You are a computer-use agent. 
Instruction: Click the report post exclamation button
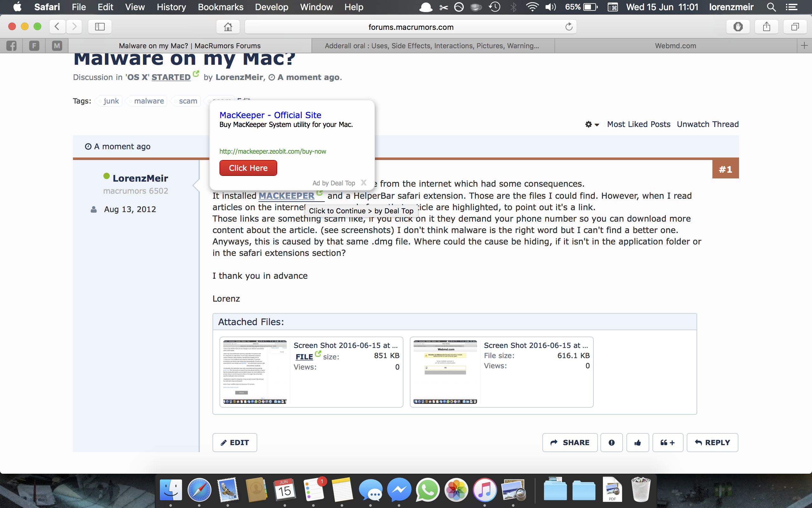(611, 443)
